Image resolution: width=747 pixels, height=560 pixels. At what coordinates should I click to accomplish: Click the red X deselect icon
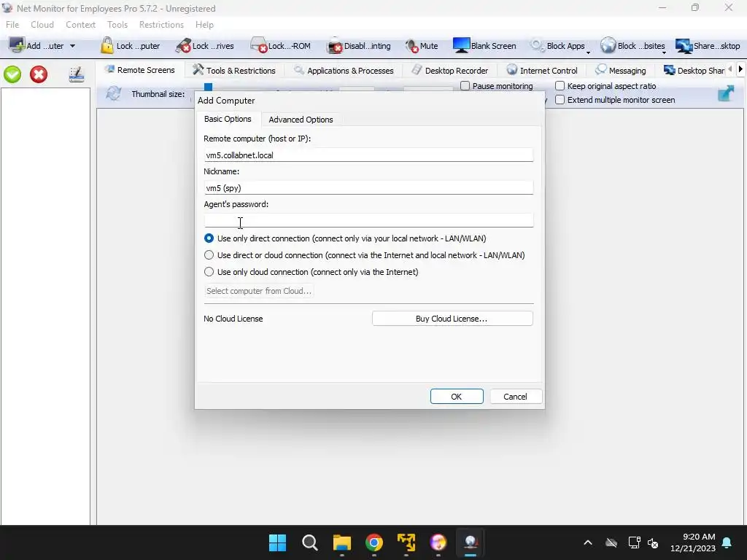pyautogui.click(x=39, y=74)
